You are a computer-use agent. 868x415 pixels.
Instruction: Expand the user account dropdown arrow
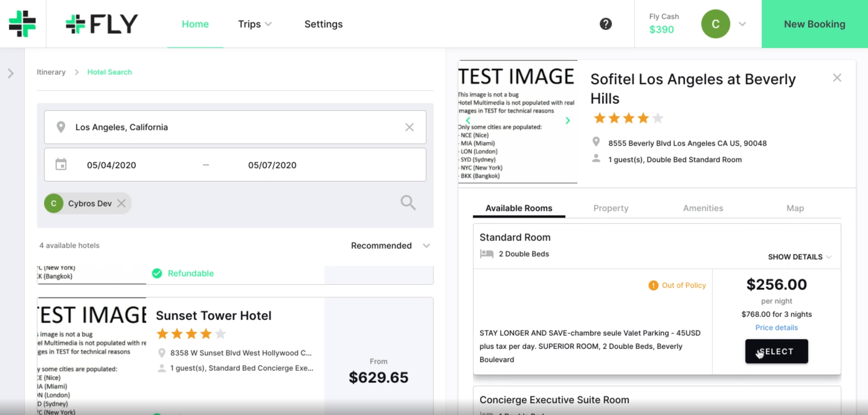tap(742, 24)
